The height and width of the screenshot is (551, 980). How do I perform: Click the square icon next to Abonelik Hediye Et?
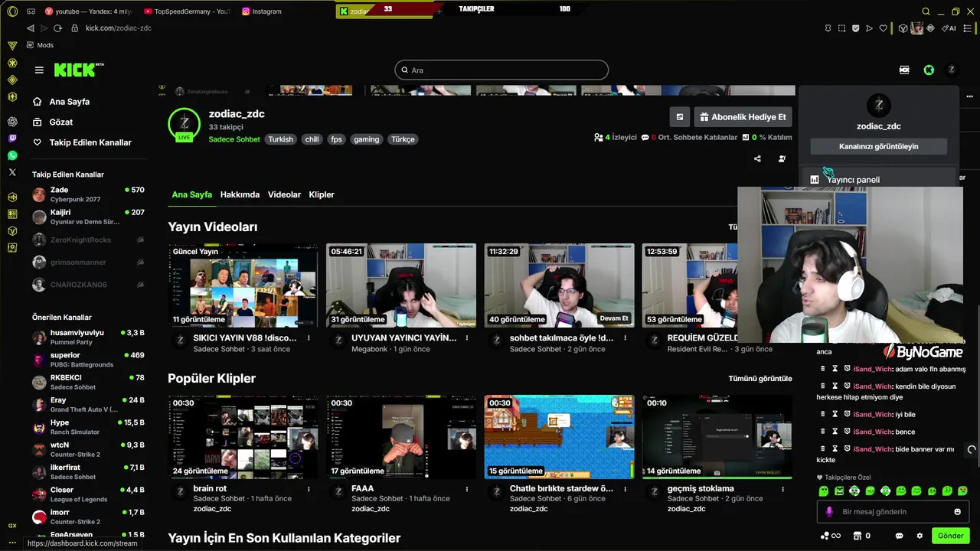(679, 117)
